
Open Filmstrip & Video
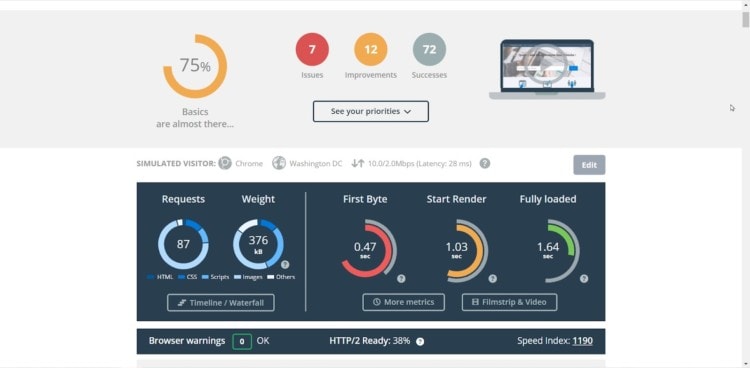coord(509,302)
